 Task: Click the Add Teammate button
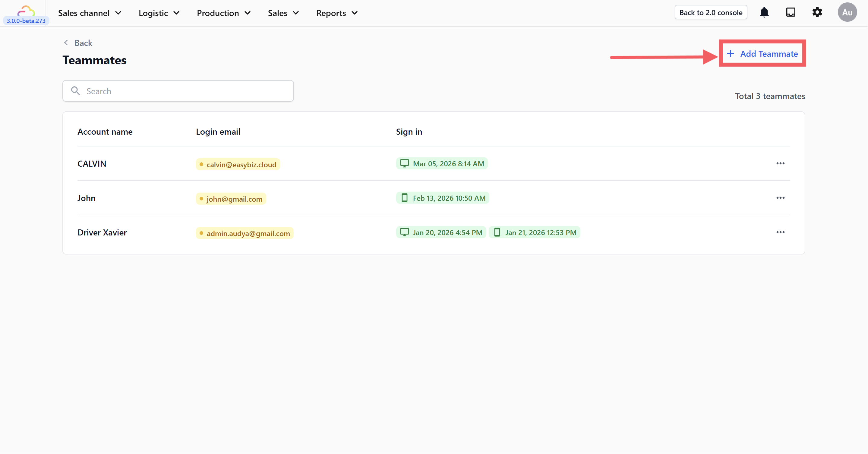(762, 54)
